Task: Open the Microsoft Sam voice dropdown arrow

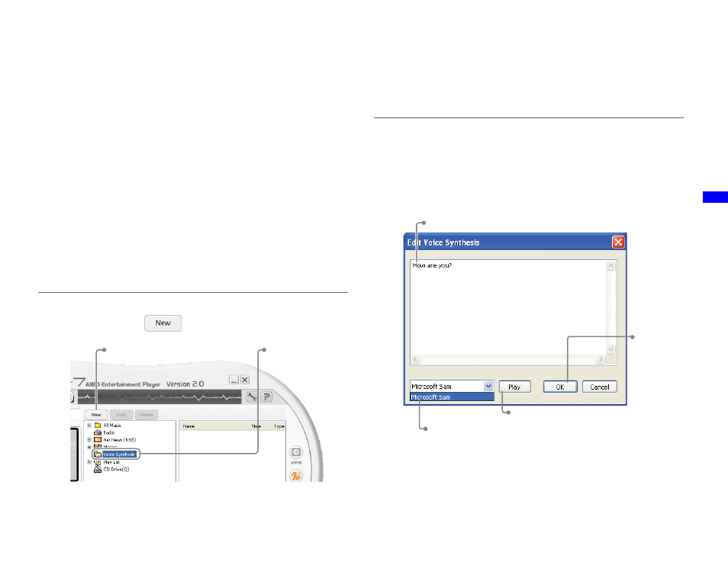Action: coord(488,386)
